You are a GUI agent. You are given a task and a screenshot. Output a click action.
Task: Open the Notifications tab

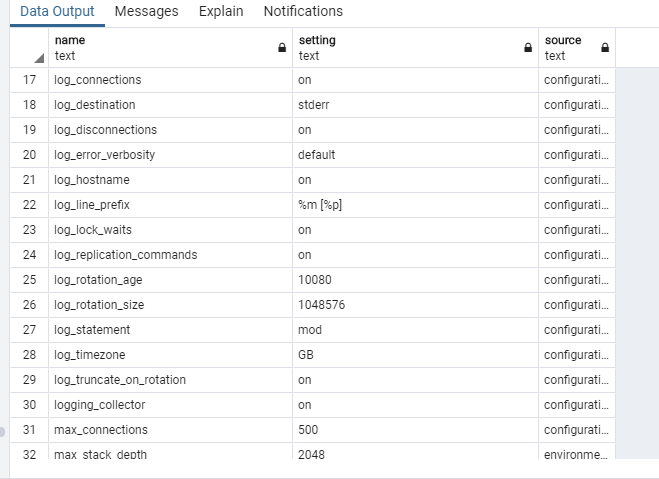(x=303, y=12)
